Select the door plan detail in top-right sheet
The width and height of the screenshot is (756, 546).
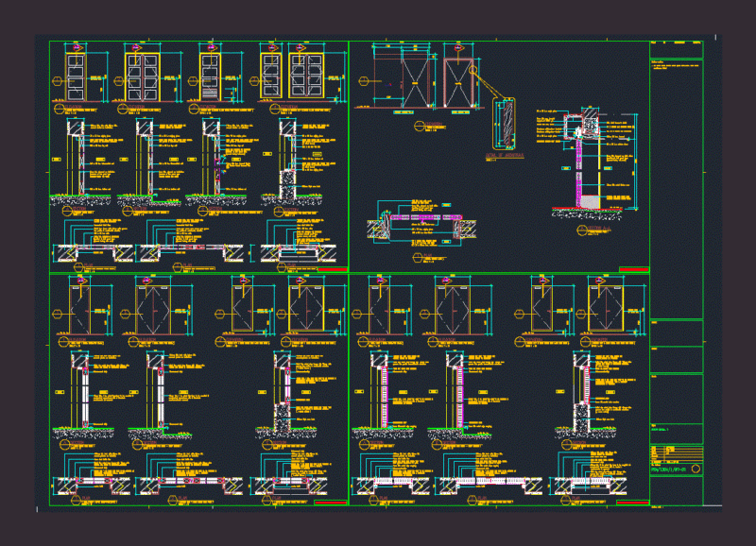click(421, 224)
